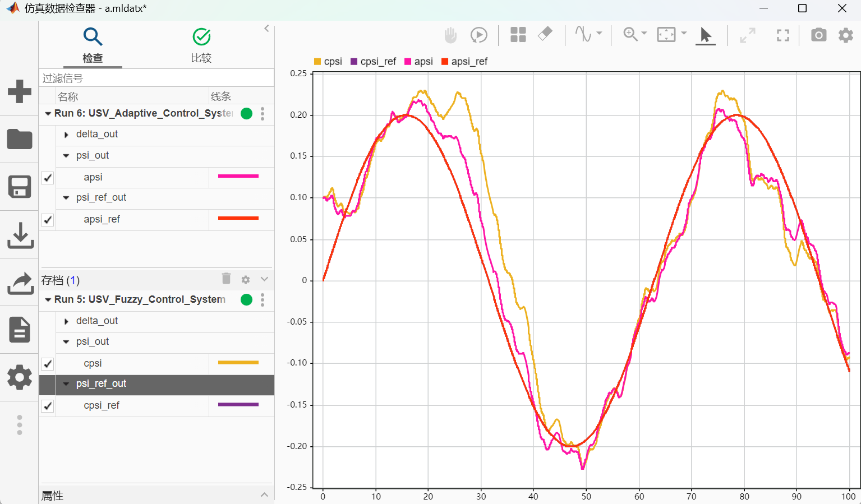The width and height of the screenshot is (861, 504).
Task: Delete archived runs with trash icon
Action: click(226, 279)
